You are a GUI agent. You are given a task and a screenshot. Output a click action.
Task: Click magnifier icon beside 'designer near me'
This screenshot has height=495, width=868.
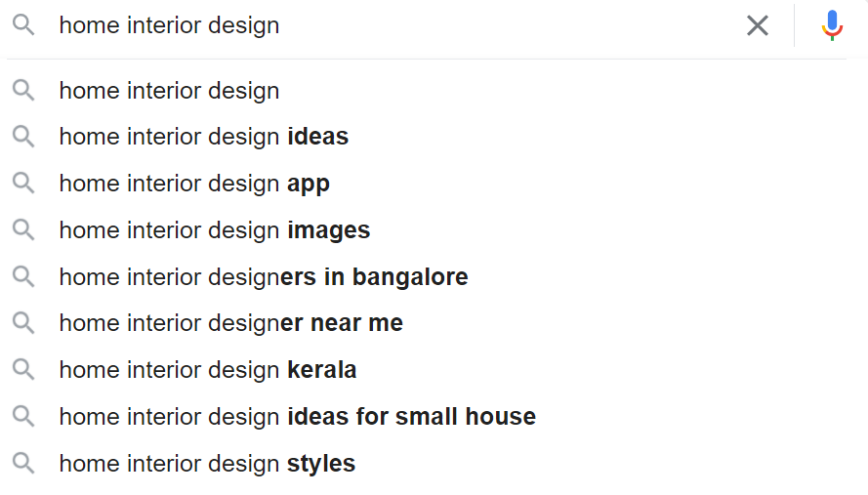[23, 323]
